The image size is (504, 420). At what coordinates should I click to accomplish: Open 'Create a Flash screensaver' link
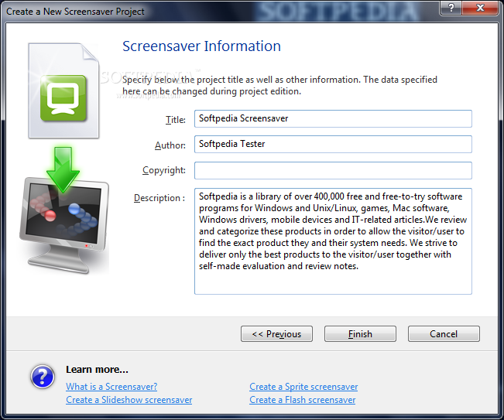(x=303, y=400)
